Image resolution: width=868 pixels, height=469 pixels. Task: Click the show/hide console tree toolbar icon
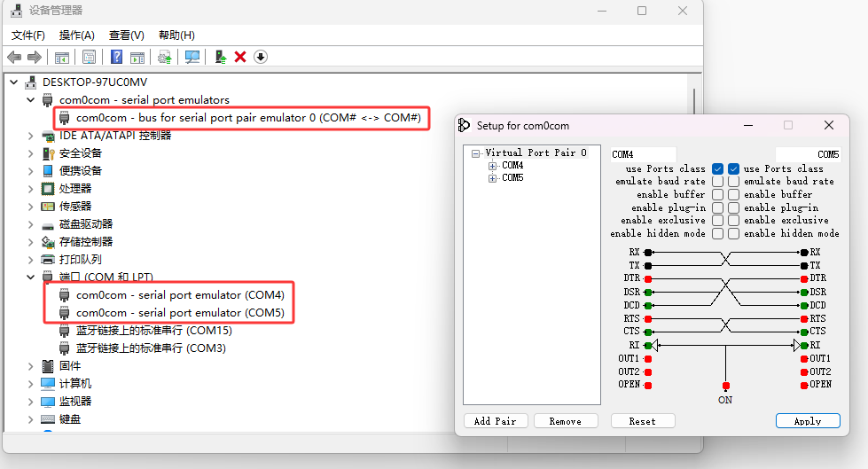tap(61, 57)
